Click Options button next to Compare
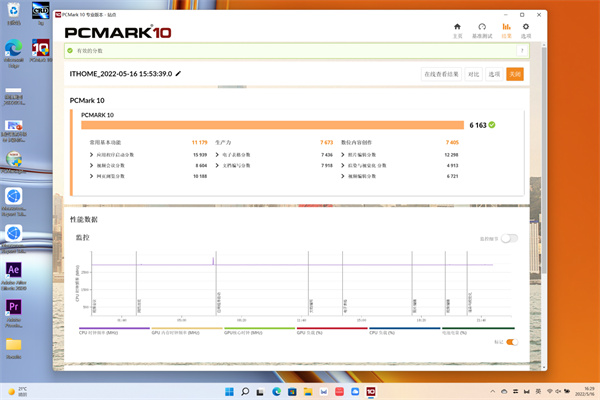 pos(494,74)
